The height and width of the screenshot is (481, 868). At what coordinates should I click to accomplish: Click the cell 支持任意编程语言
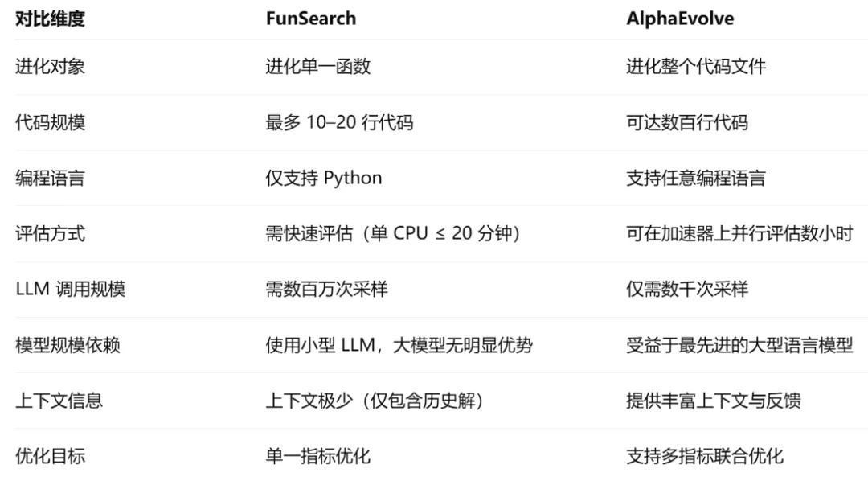pos(696,178)
